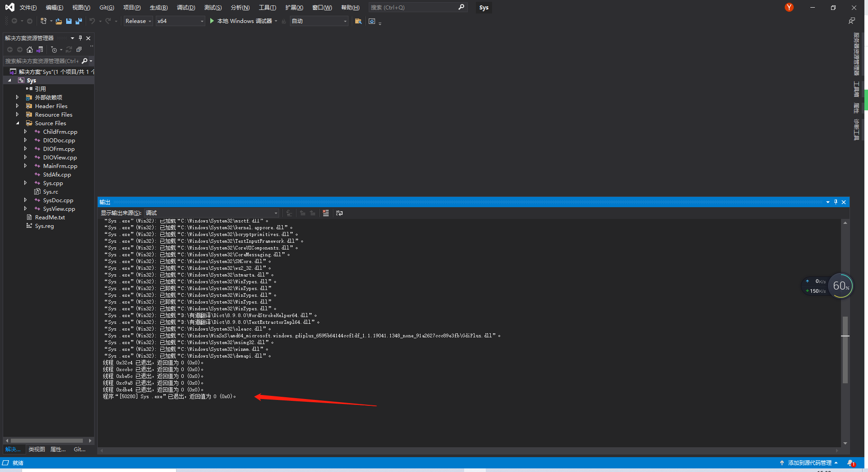The height and width of the screenshot is (472, 868).
Task: Save all files using the toolbar icon
Action: point(79,21)
